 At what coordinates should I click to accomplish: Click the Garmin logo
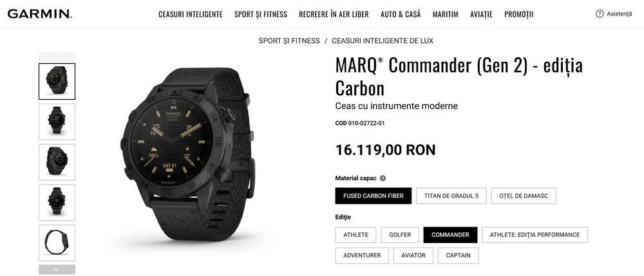tap(40, 14)
